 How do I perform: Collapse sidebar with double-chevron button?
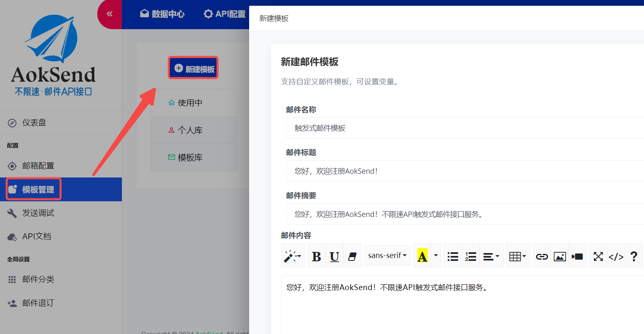[x=110, y=14]
